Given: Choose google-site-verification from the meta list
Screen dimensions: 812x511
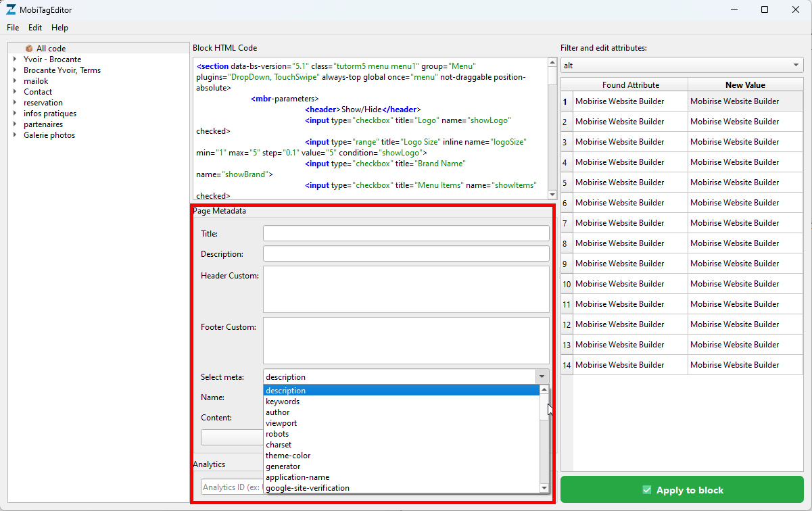Looking at the screenshot, I should pos(402,488).
